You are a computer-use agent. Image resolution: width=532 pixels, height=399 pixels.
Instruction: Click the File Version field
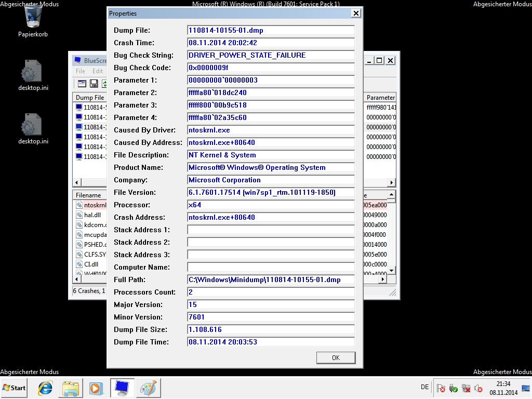[x=271, y=192]
